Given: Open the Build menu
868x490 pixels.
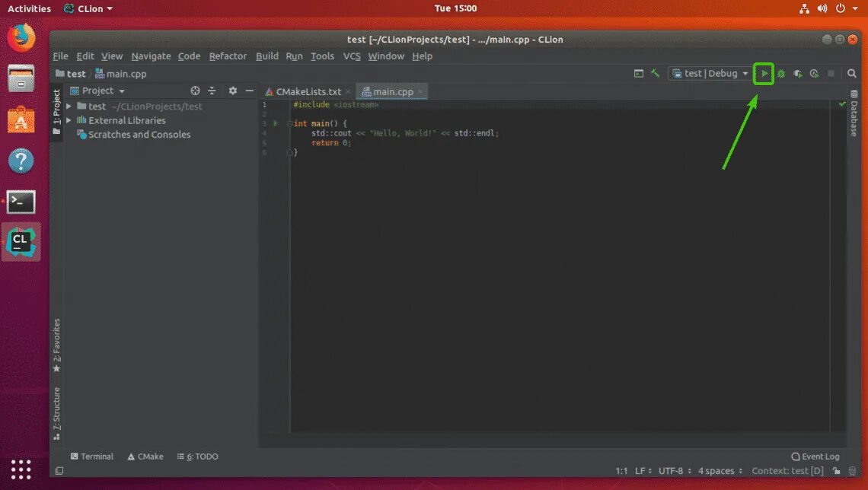Looking at the screenshot, I should point(266,56).
